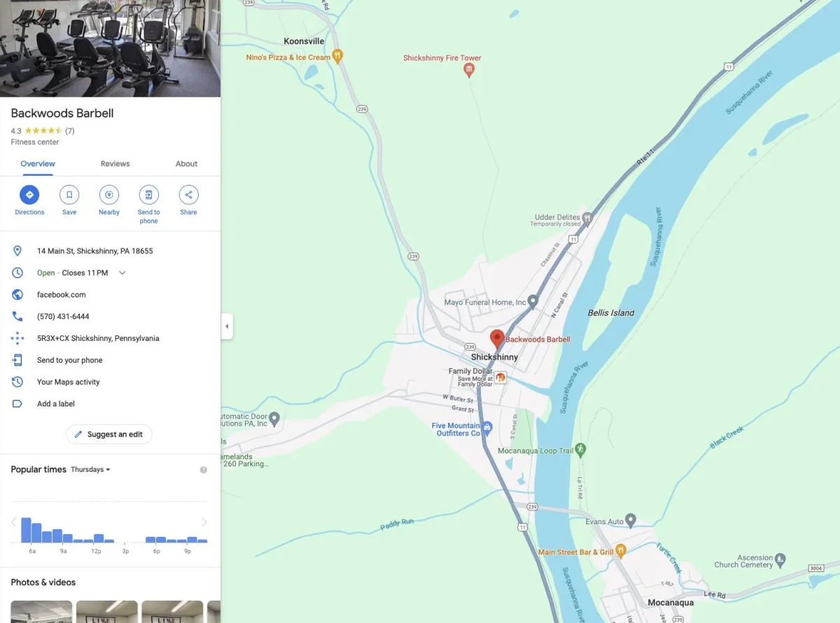Click the Directions icon button
The width and height of the screenshot is (840, 623).
(x=29, y=195)
